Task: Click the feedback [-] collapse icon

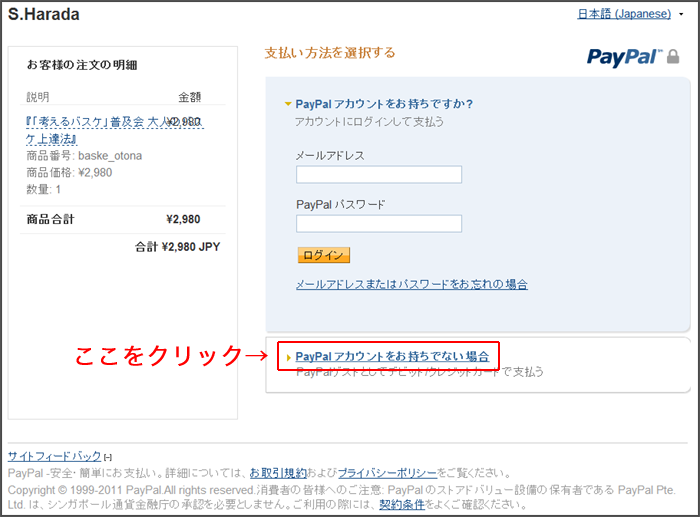Action: point(108,457)
